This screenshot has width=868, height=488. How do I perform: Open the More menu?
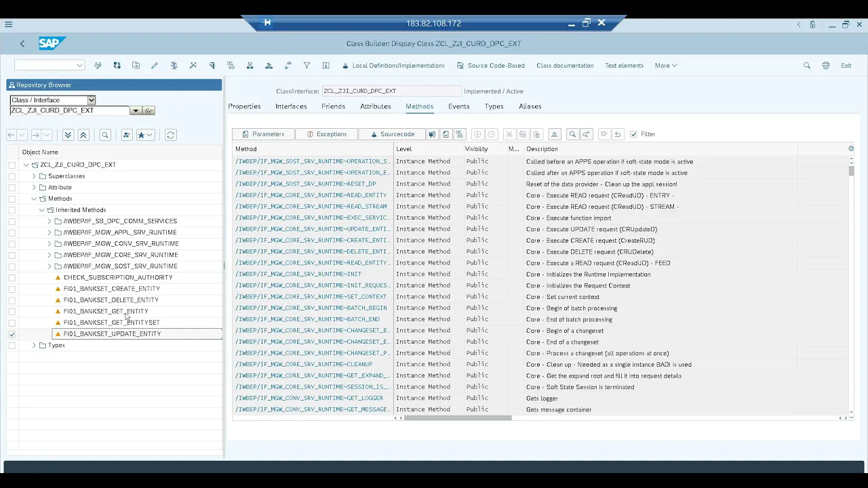[666, 66]
